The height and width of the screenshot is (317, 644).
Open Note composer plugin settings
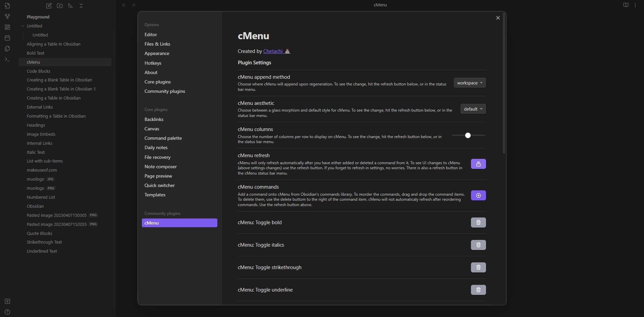coord(179,167)
